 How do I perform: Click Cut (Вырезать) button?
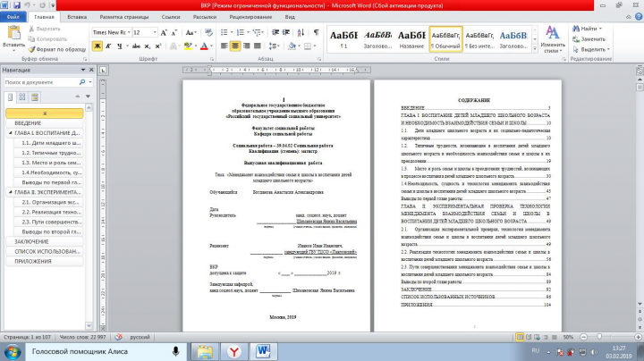coord(45,29)
